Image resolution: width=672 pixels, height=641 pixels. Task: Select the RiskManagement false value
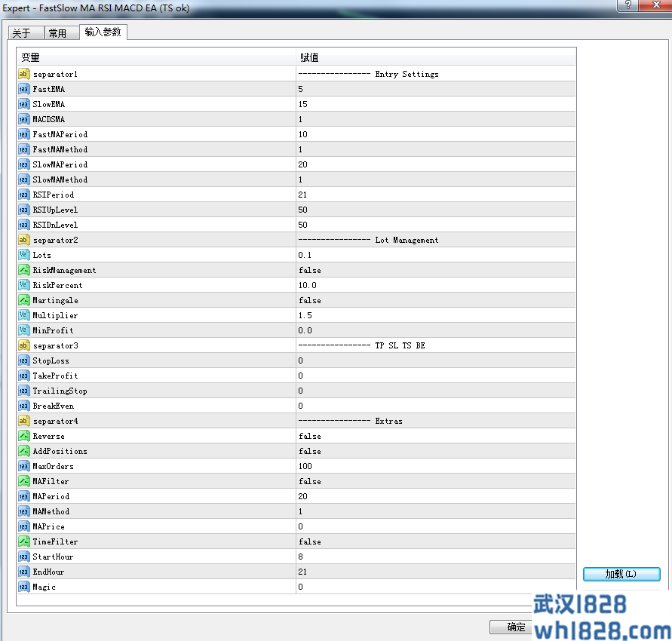(310, 271)
